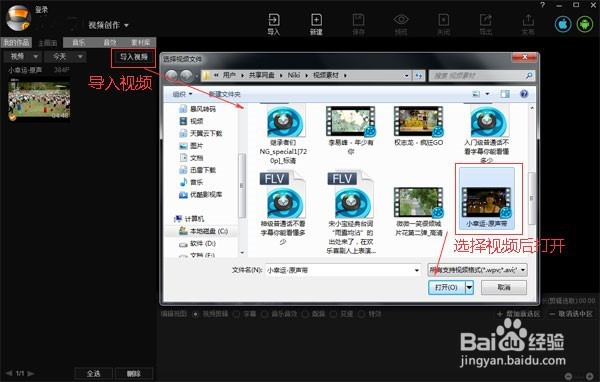Open the Apple iOS app icon

coord(563,24)
